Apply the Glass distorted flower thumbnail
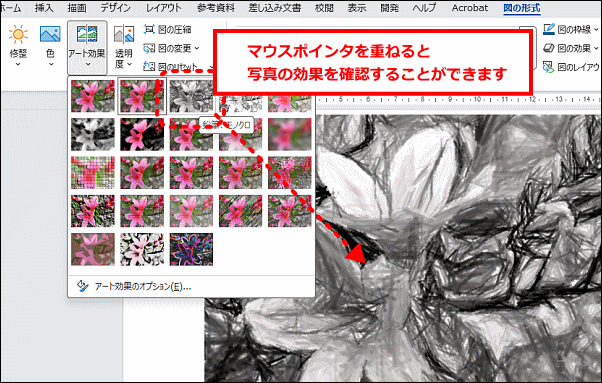Screen dimensions: 602x383 (290, 173)
